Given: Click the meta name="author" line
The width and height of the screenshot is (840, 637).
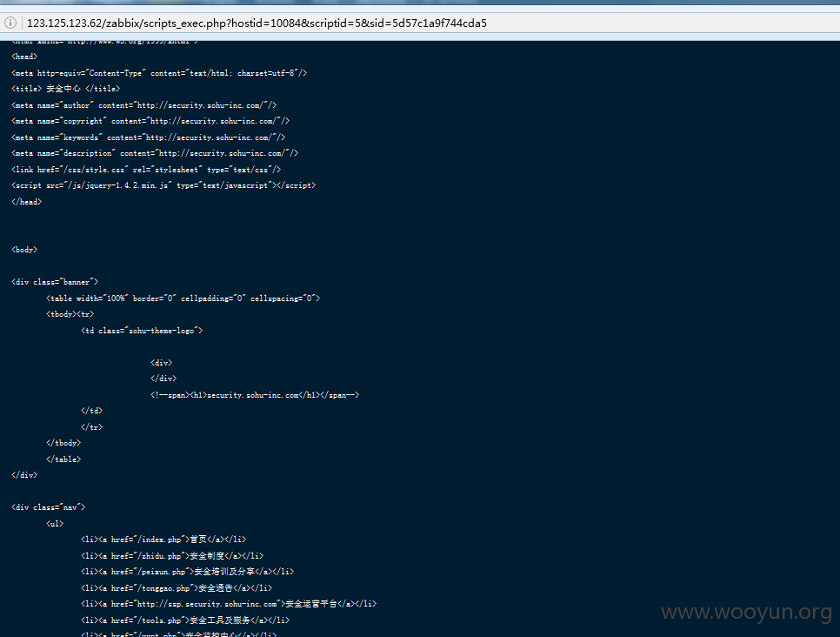Looking at the screenshot, I should [x=144, y=105].
